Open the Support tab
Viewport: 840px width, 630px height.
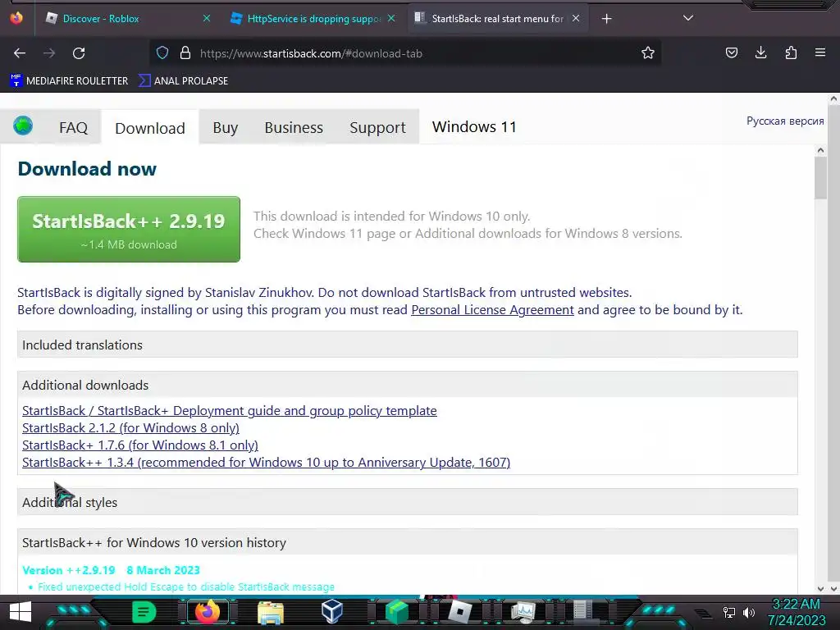click(377, 127)
